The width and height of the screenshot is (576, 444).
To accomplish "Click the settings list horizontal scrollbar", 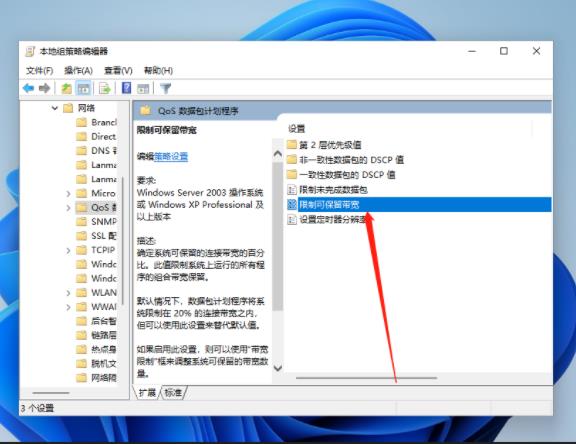I will [366, 378].
